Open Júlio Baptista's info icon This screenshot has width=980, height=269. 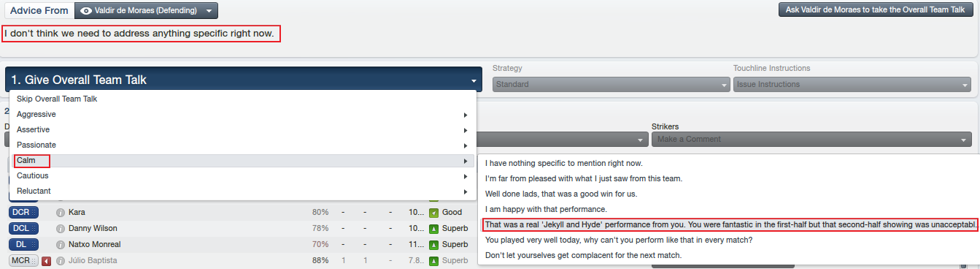(61, 260)
